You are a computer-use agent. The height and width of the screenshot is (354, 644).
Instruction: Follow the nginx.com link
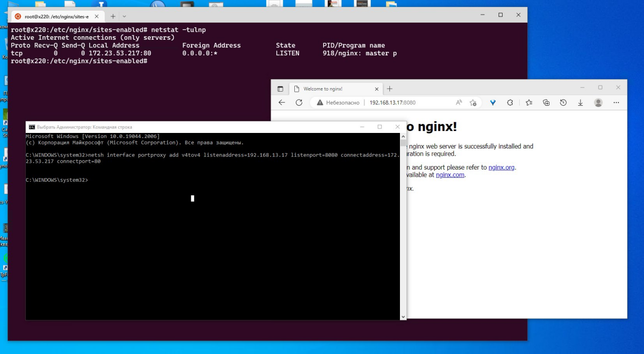click(450, 175)
